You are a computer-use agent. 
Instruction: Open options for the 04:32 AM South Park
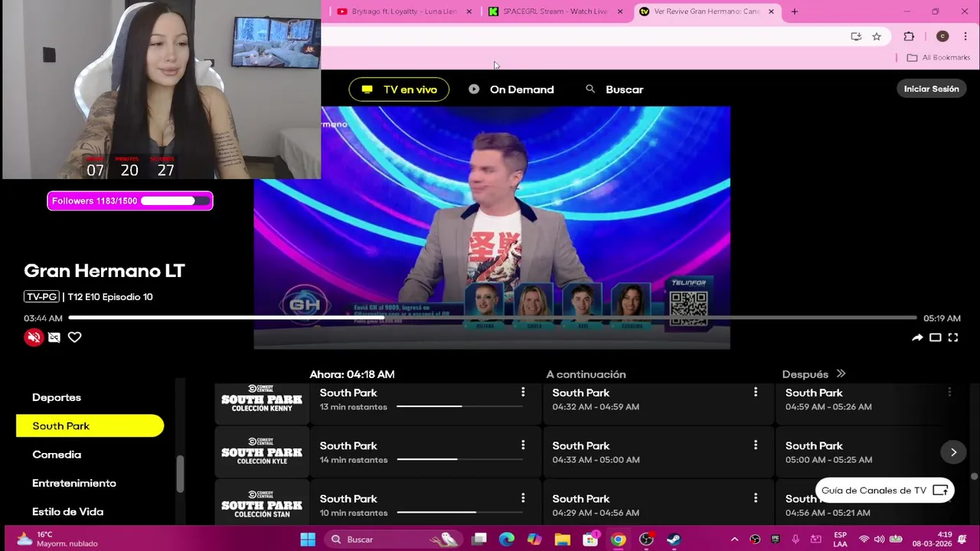pos(756,393)
